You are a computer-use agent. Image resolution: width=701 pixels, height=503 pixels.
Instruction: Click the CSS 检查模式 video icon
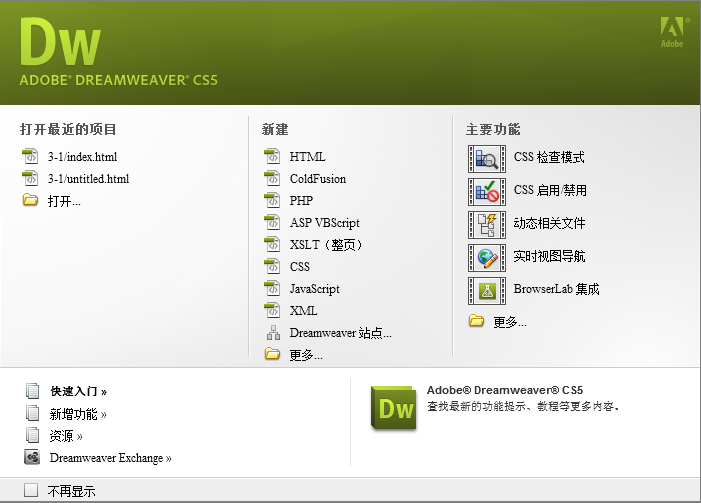click(487, 158)
